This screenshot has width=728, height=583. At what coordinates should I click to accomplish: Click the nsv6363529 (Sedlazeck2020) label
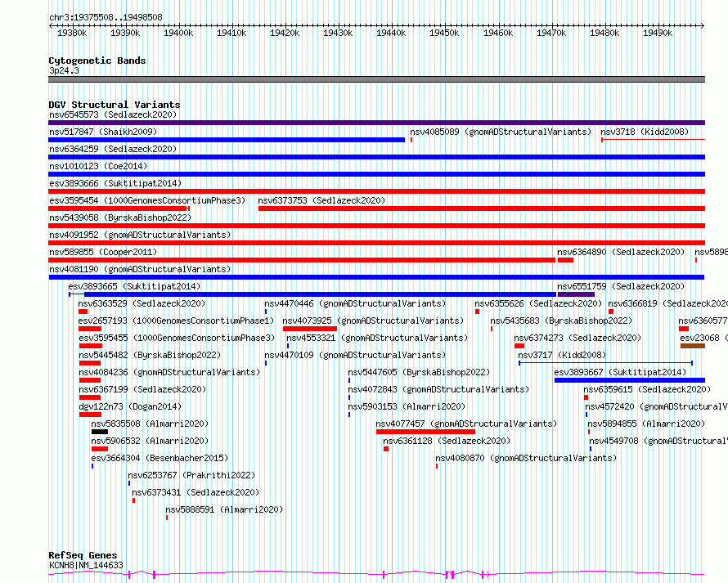click(142, 303)
